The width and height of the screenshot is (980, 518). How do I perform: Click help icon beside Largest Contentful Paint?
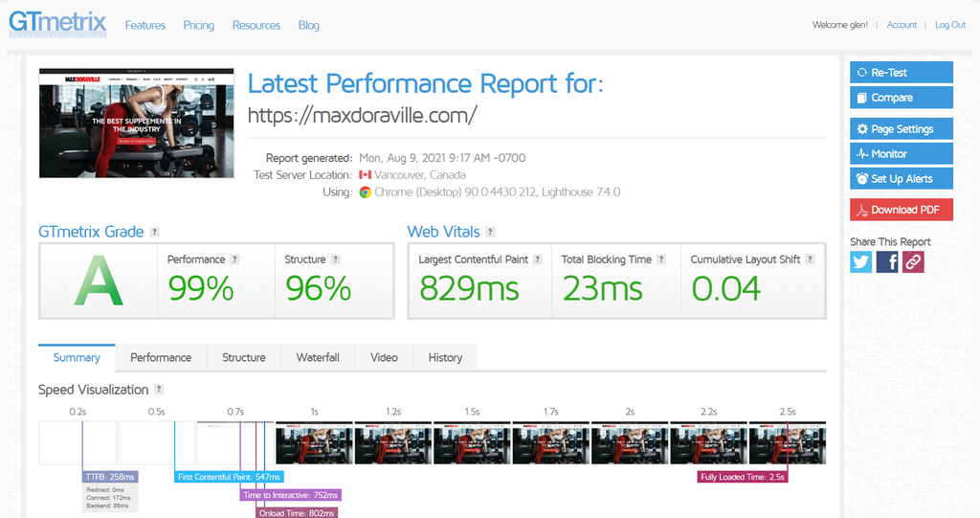click(x=538, y=259)
